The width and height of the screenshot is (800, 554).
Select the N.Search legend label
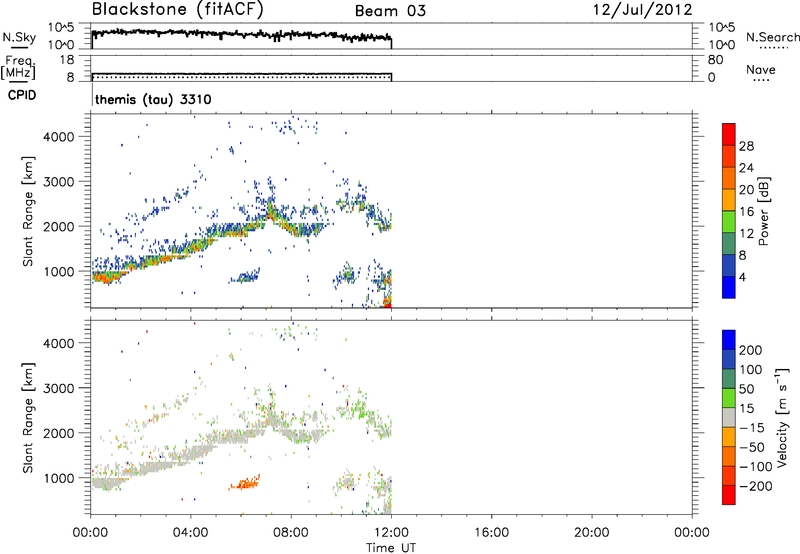[x=772, y=37]
